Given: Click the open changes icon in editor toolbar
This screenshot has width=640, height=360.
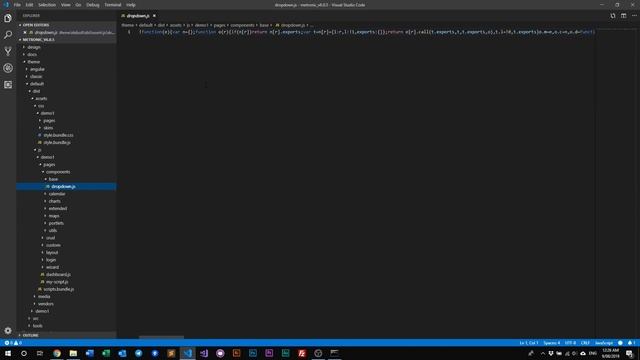Looking at the screenshot, I should click(x=613, y=16).
